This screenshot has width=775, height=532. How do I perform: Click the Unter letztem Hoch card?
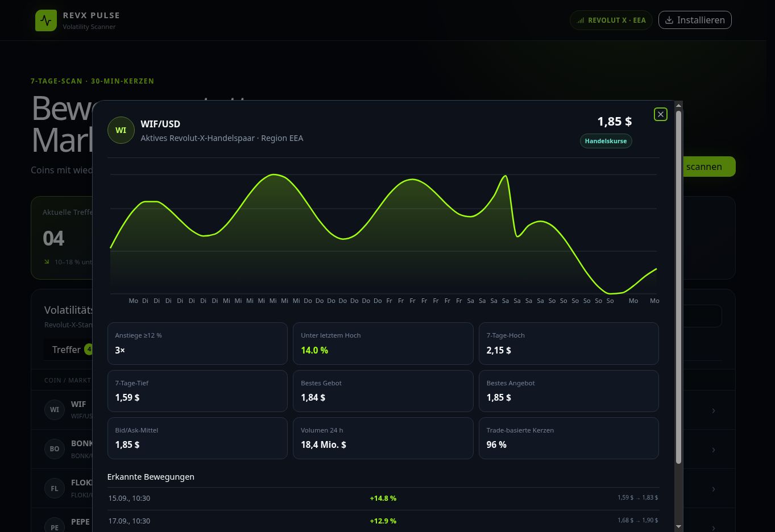383,344
